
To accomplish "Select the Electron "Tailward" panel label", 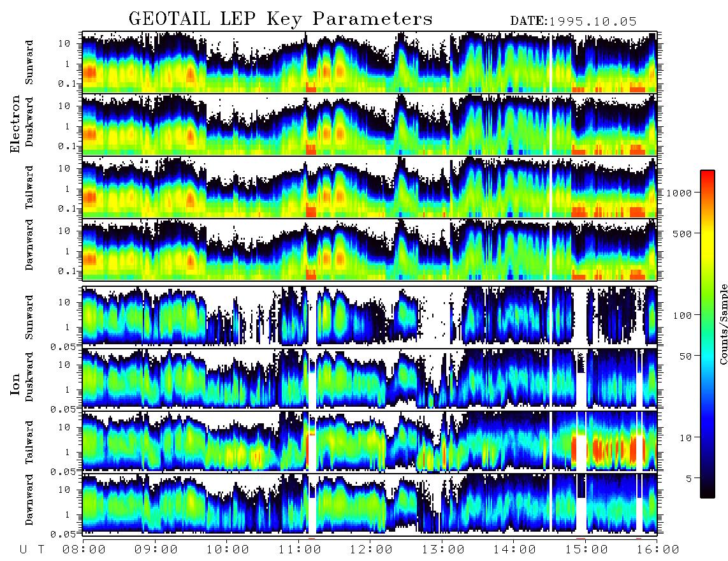I will pyautogui.click(x=29, y=187).
